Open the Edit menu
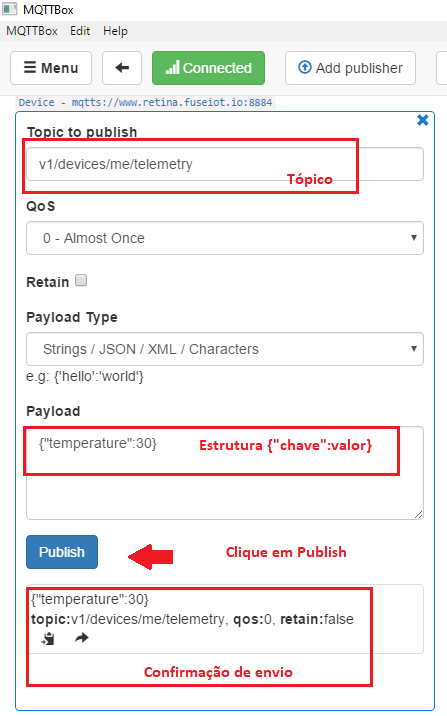447x716 pixels. tap(80, 31)
